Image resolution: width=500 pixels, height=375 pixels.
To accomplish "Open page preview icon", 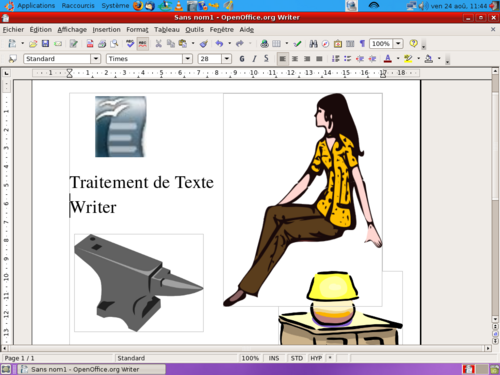I will coord(114,44).
